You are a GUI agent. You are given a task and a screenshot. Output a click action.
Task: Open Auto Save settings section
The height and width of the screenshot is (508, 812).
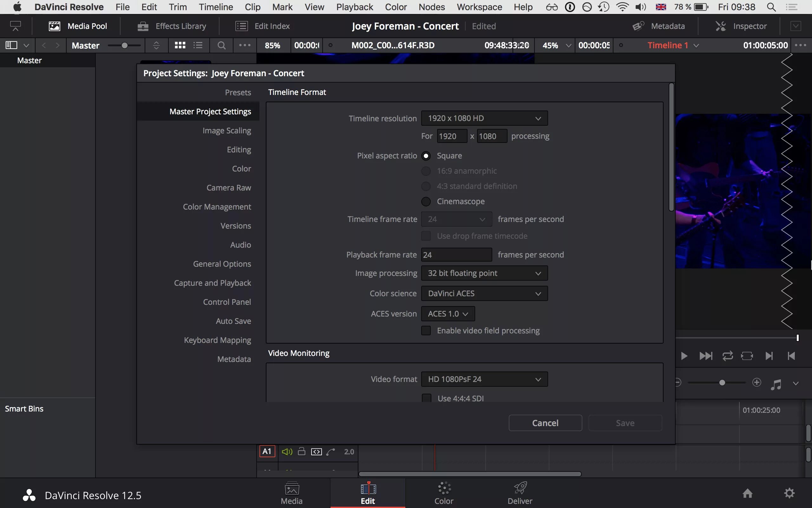click(x=233, y=321)
